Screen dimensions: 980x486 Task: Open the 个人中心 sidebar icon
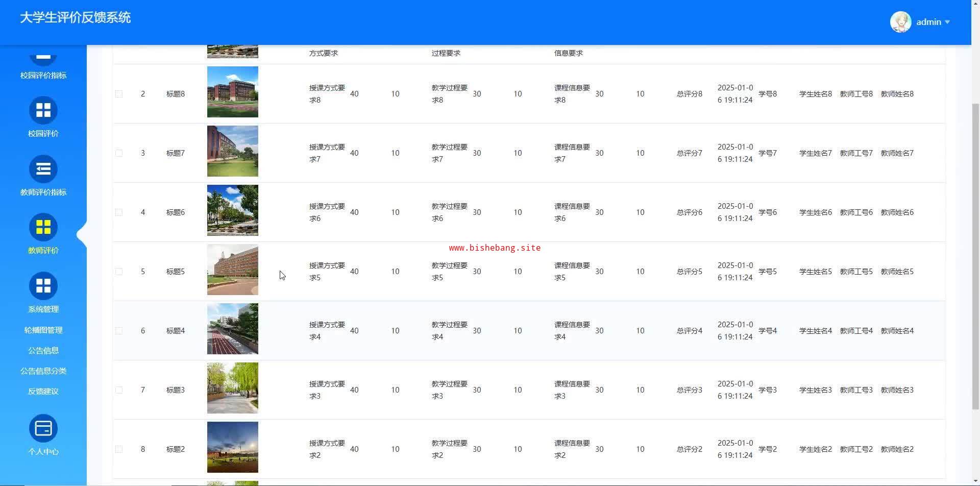tap(43, 428)
